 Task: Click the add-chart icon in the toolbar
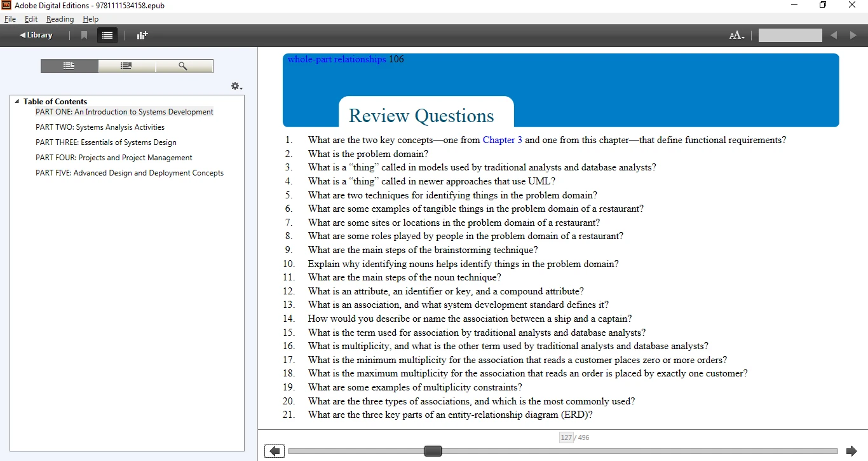(x=142, y=36)
